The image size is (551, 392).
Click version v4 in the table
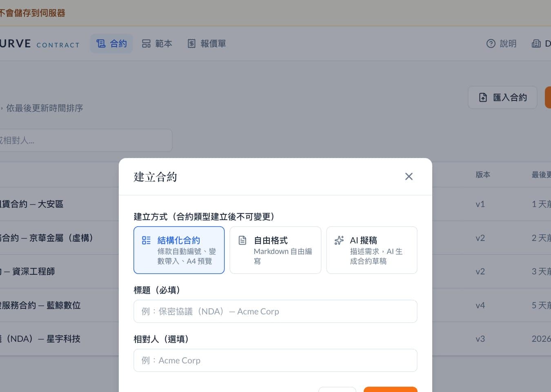(x=480, y=305)
